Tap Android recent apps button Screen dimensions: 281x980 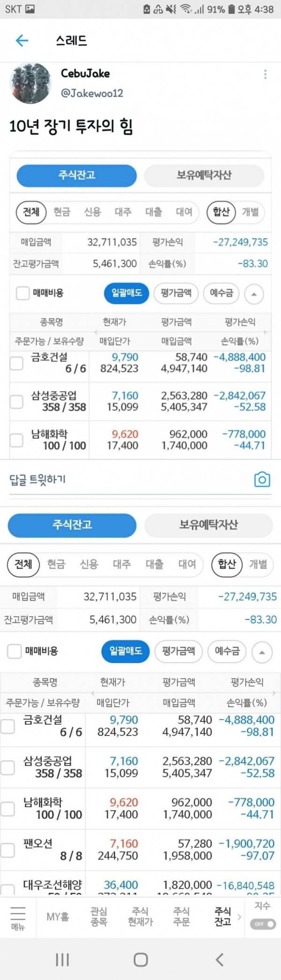[x=62, y=960]
